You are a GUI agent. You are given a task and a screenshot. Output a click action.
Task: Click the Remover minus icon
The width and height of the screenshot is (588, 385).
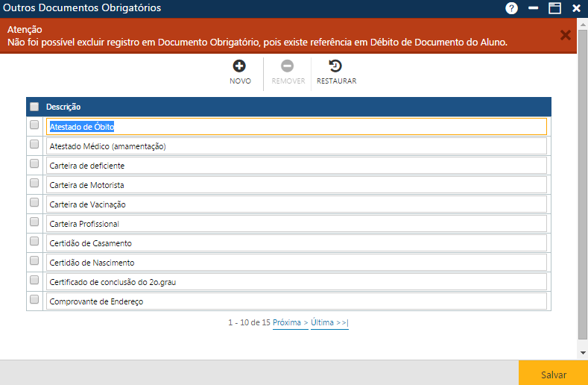tap(288, 66)
